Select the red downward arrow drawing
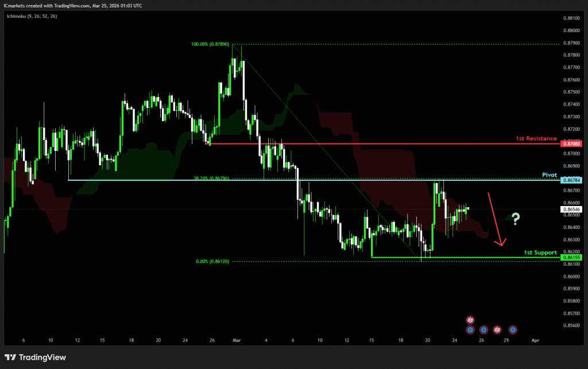The height and width of the screenshot is (369, 588). (x=496, y=219)
